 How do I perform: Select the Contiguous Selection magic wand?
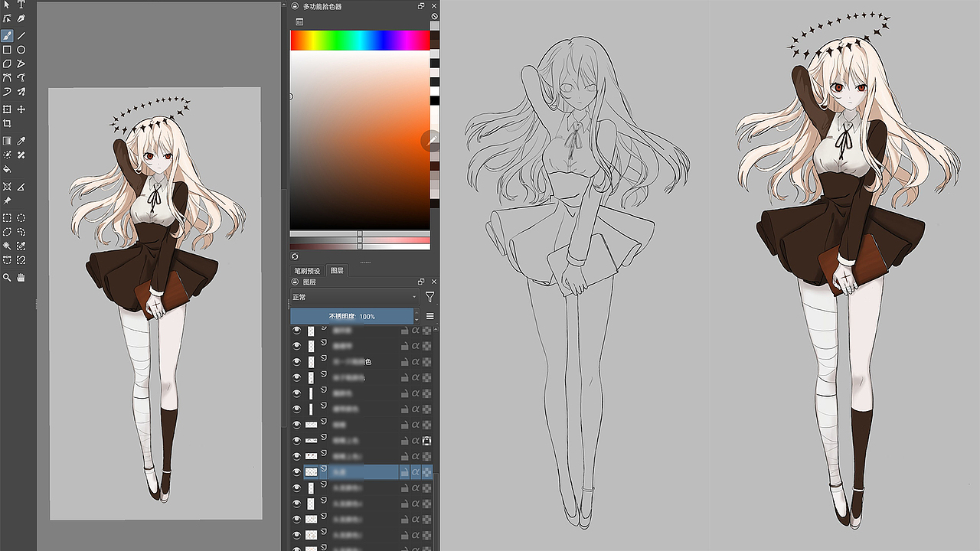(7, 246)
